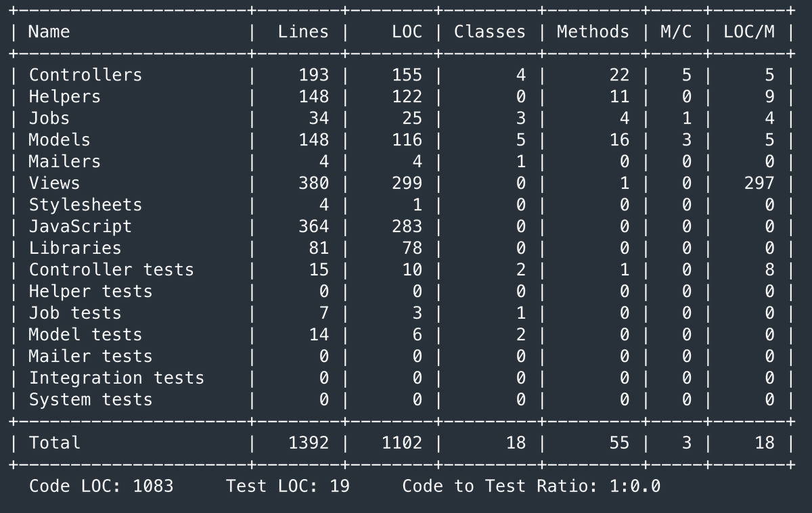Click the "Libraries" row name
Screen dimensions: 812x513
click(74, 248)
